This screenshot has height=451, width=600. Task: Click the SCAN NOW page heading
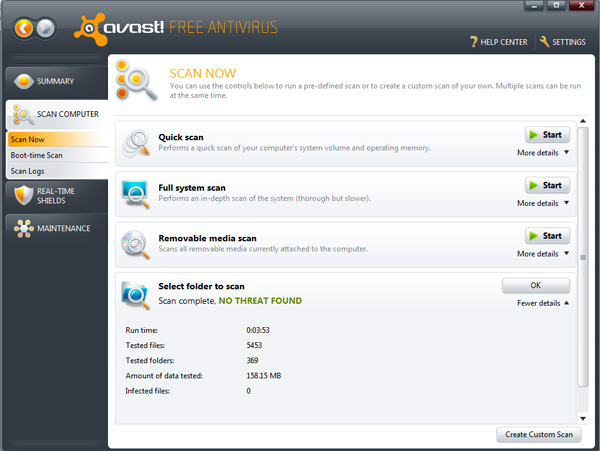tap(203, 73)
